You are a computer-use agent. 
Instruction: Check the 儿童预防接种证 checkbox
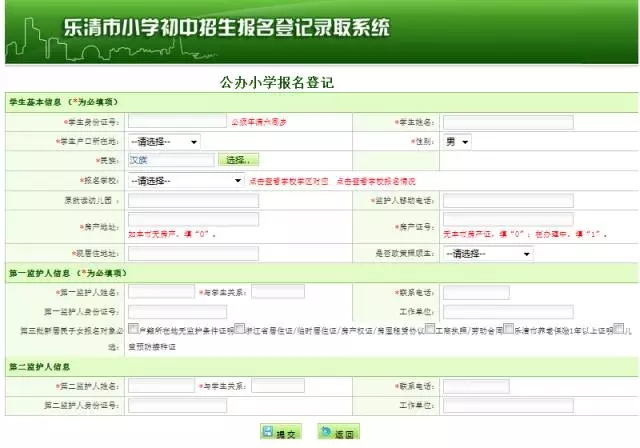tap(619, 328)
